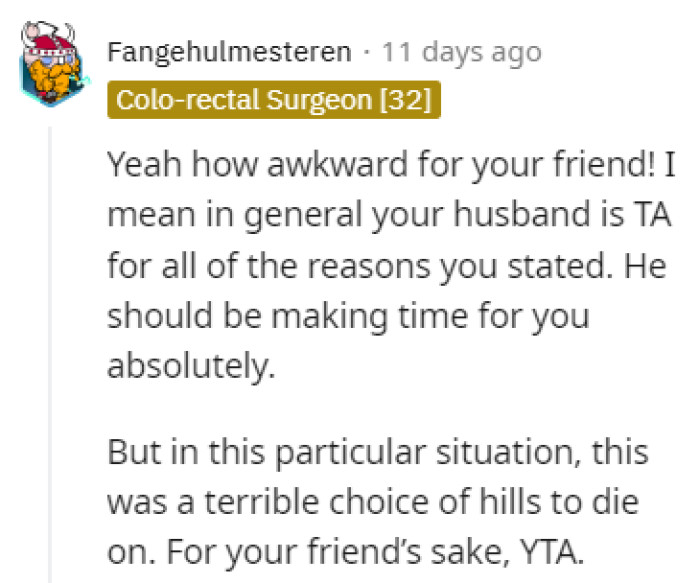Click the '11 days ago' timestamp permalink
The width and height of the screenshot is (700, 583).
462,52
